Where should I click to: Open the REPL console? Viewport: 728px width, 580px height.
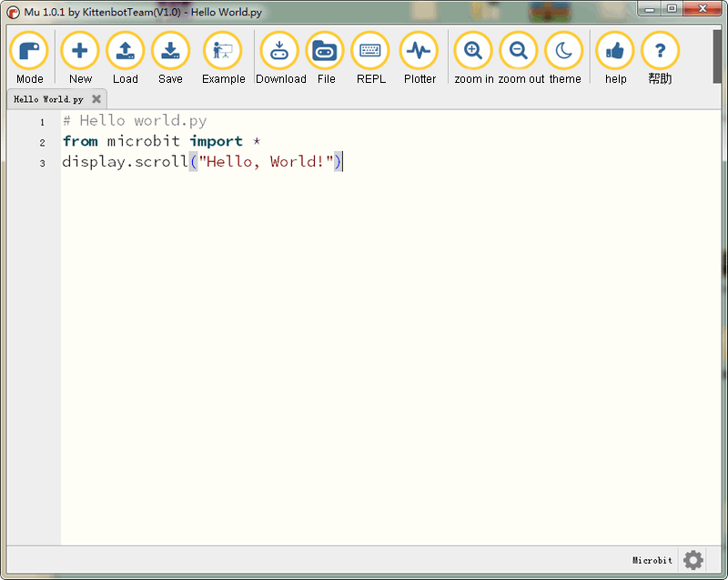click(x=370, y=52)
